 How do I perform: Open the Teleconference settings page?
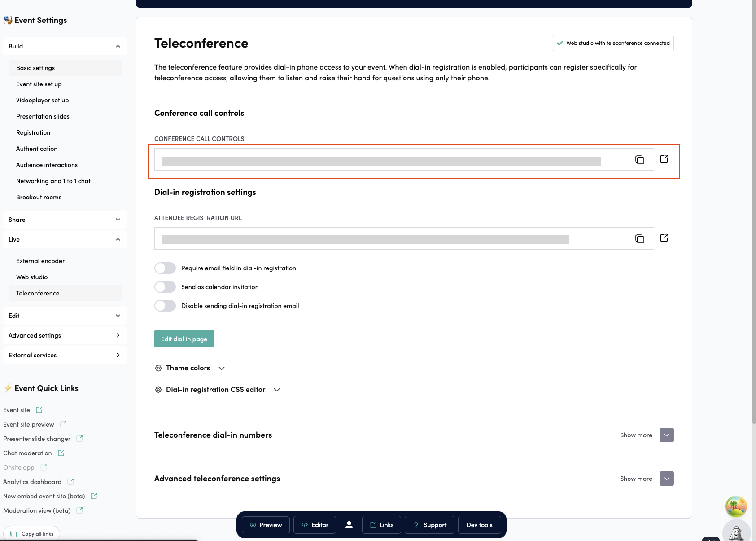coord(38,293)
